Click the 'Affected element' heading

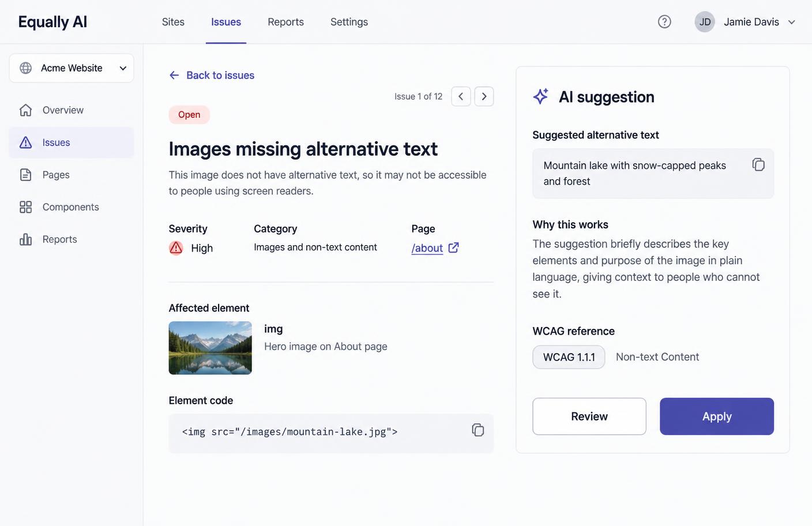pos(209,308)
